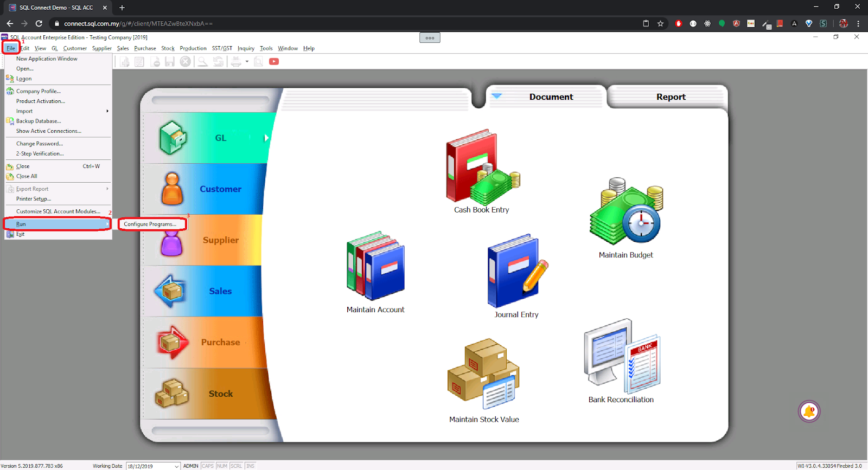Click the browser address bar URL
Screen dimensions: 868x470
pyautogui.click(x=138, y=23)
